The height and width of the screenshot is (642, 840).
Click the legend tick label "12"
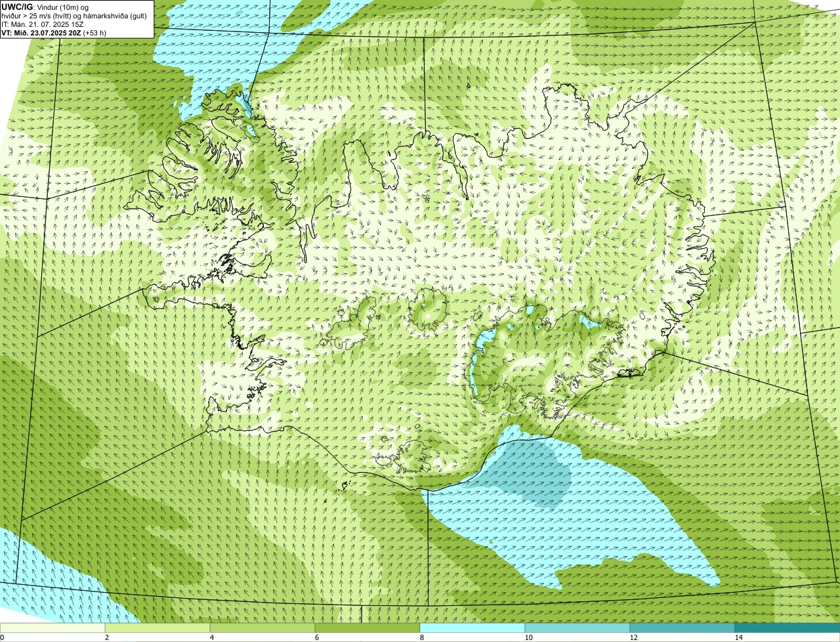633,637
